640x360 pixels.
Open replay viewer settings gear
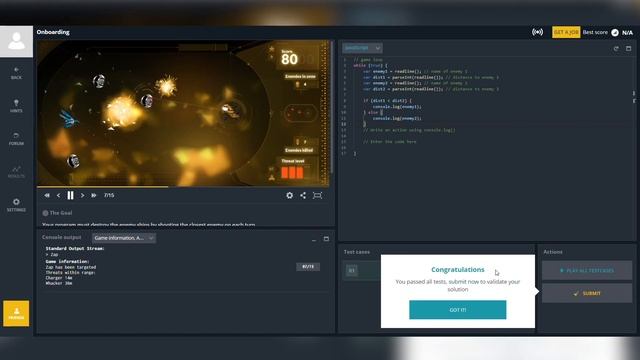tap(289, 196)
